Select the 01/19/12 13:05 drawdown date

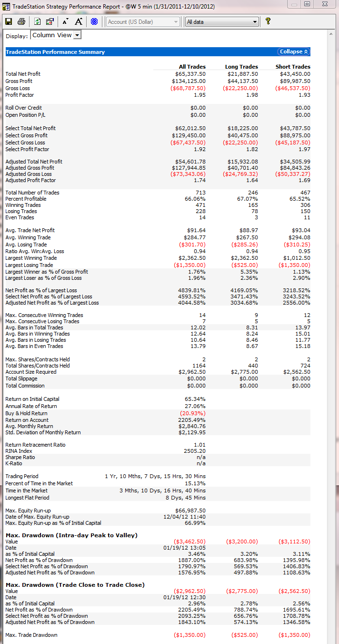click(x=184, y=548)
